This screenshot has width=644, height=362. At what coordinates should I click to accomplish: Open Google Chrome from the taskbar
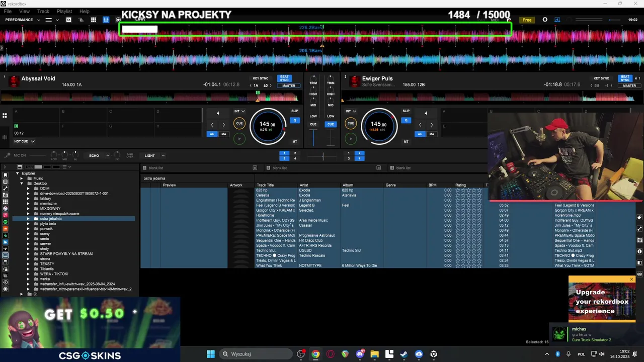click(315, 354)
